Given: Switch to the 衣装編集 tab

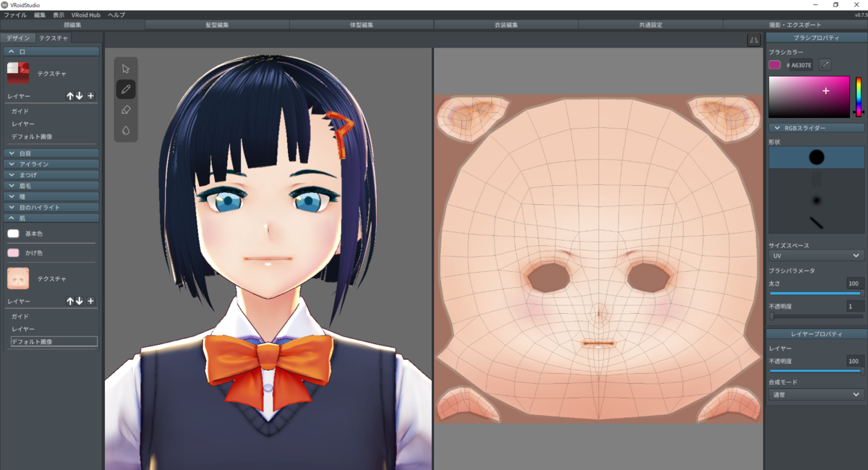Looking at the screenshot, I should coord(506,25).
